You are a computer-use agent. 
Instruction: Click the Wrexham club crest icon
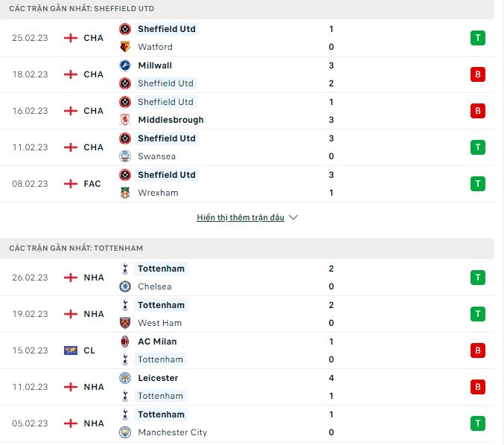[125, 193]
